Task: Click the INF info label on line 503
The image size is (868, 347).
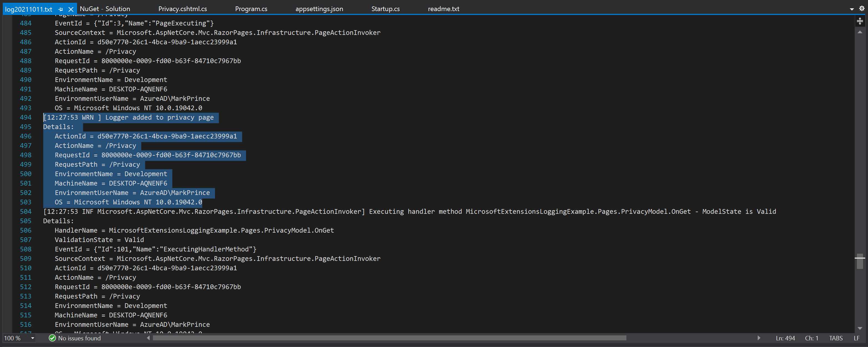Action: click(x=86, y=211)
